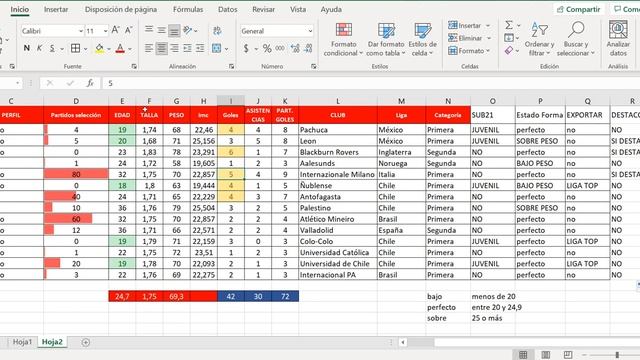Switch to Page Break Preview

tap(568, 355)
